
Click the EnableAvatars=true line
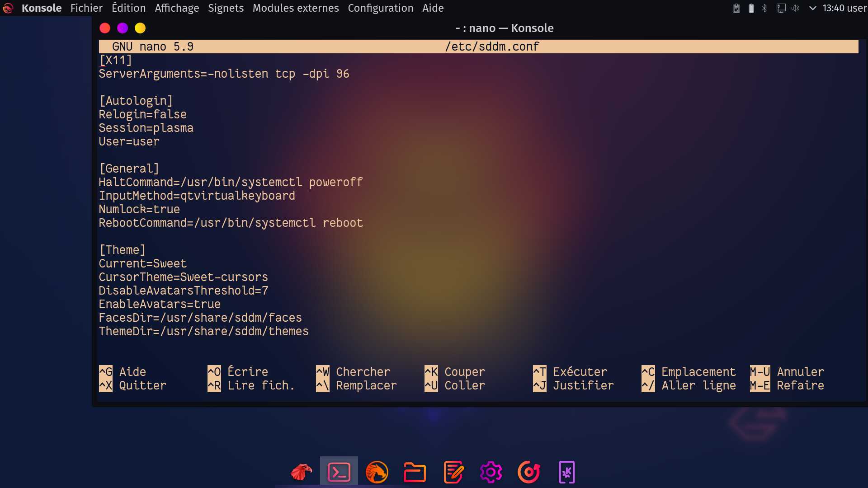(160, 304)
